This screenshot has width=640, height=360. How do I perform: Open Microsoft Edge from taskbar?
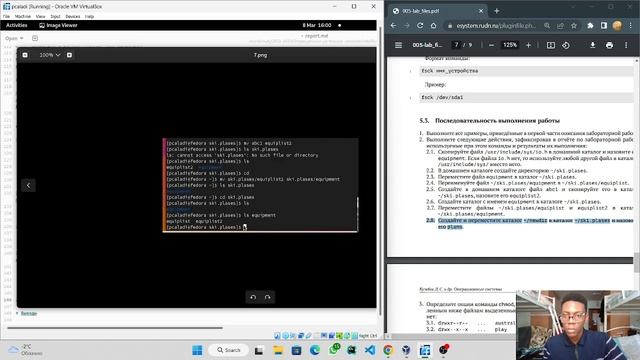(315, 350)
